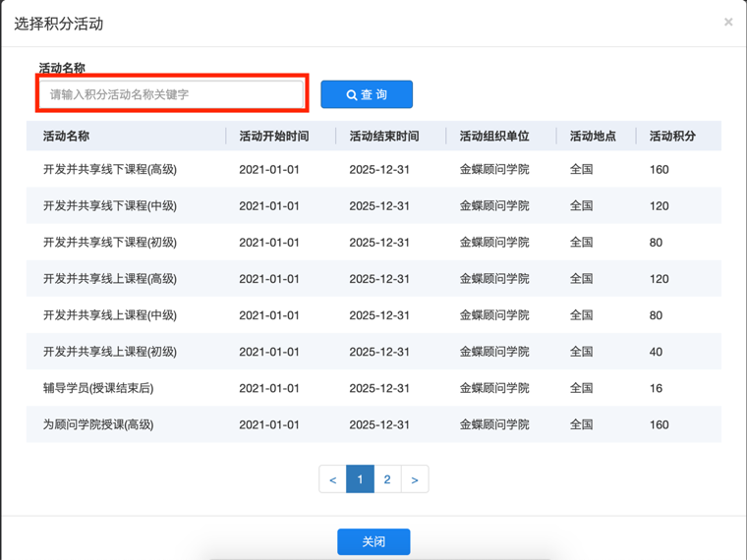The width and height of the screenshot is (747, 560).
Task: Click points value 16 for 辅导学员 row
Action: pyautogui.click(x=656, y=388)
